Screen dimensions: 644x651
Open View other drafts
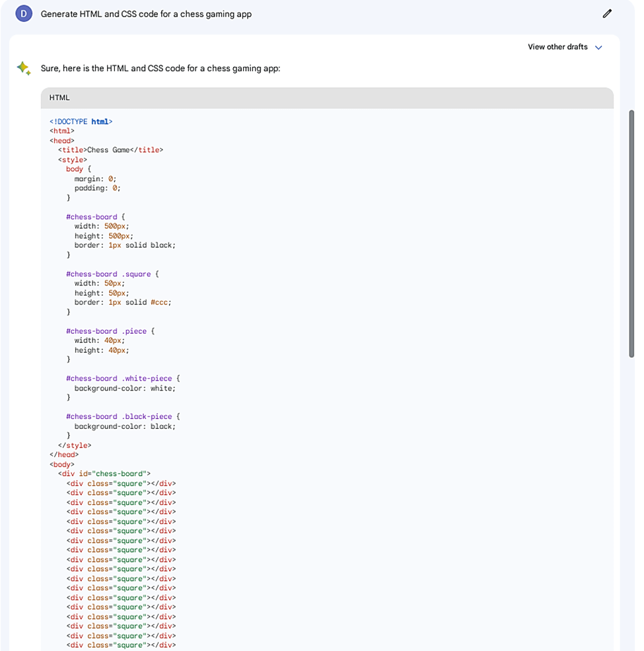[x=557, y=47]
